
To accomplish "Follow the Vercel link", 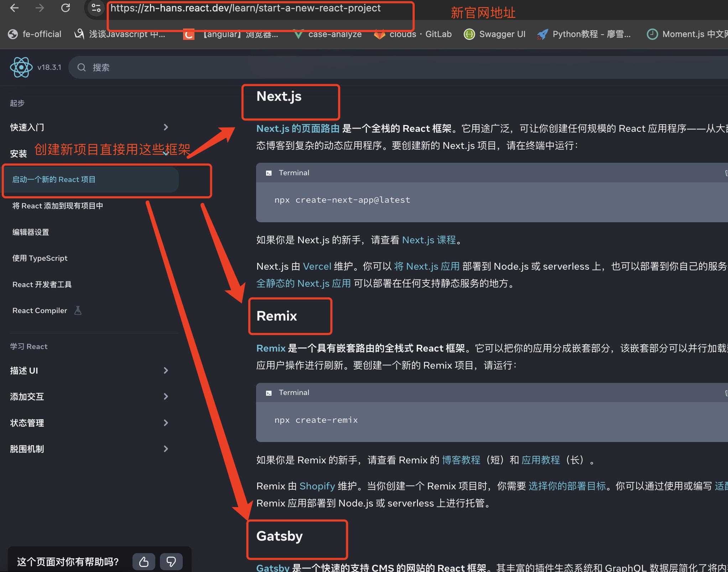I will coord(317,266).
